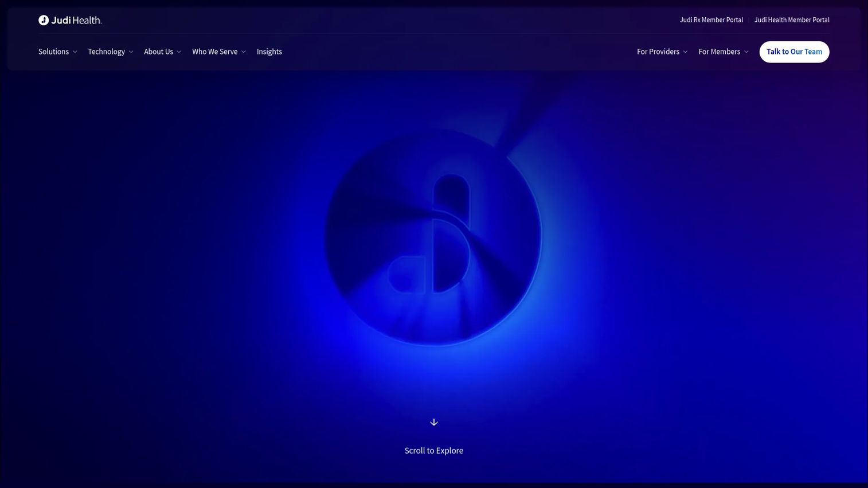Expand the About Us dropdown chevron
This screenshot has width=868, height=488.
pyautogui.click(x=179, y=52)
